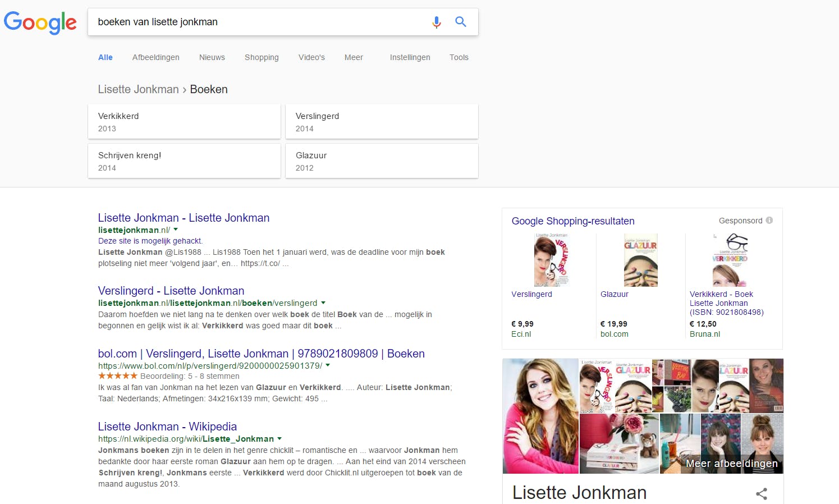Click the 'Beoordeling: 5 - 8 stemmen' rating line
839x504 pixels.
[169, 376]
